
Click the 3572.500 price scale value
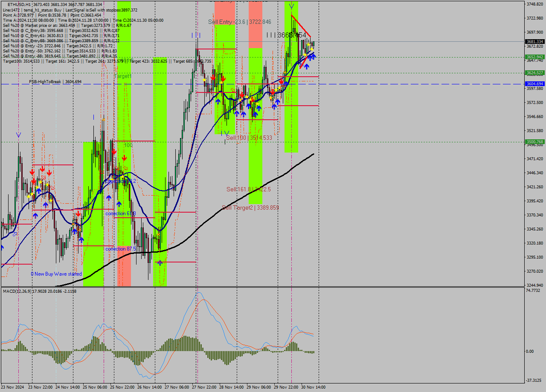[x=534, y=103]
